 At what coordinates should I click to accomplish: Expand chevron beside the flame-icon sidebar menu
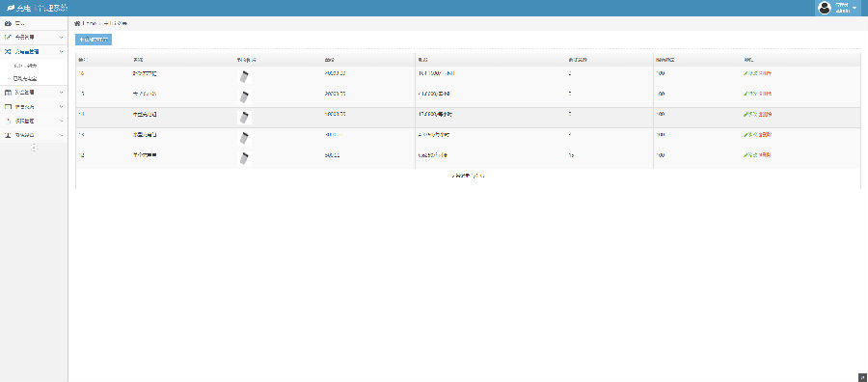tap(61, 121)
